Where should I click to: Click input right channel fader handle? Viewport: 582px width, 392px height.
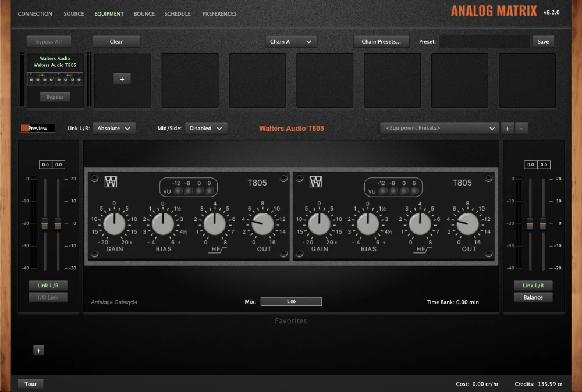coord(58,224)
